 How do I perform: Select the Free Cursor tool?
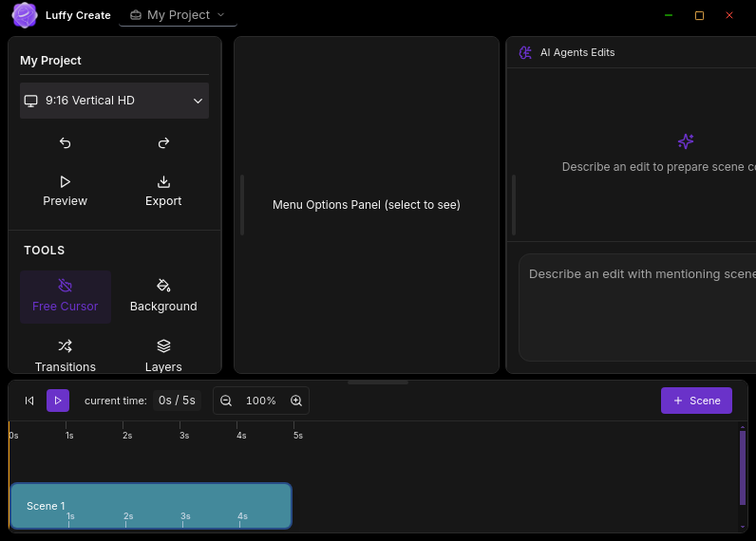pos(66,296)
